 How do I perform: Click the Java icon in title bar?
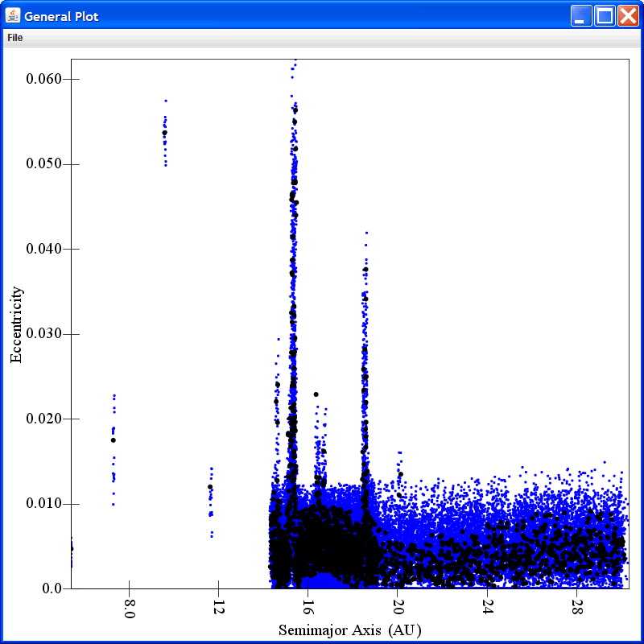tap(13, 16)
